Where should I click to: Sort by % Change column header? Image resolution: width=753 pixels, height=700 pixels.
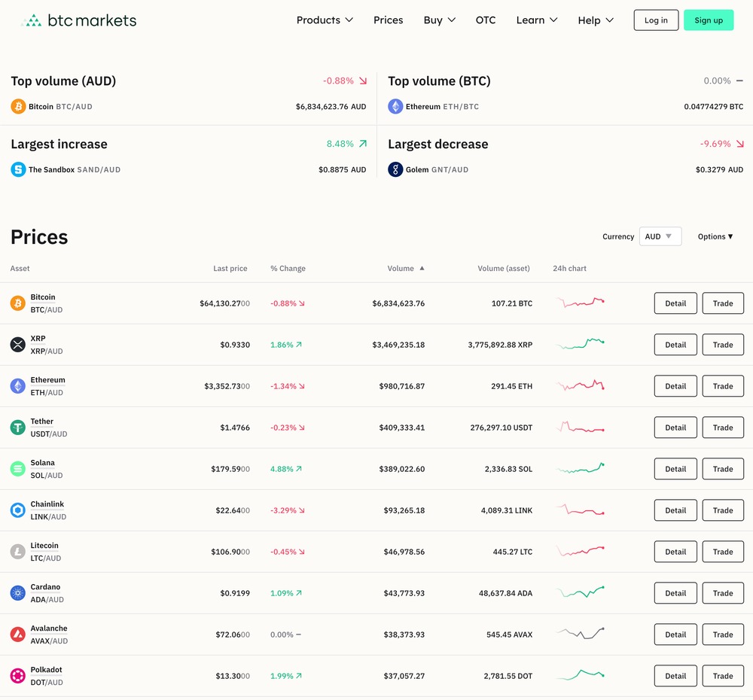[288, 269]
